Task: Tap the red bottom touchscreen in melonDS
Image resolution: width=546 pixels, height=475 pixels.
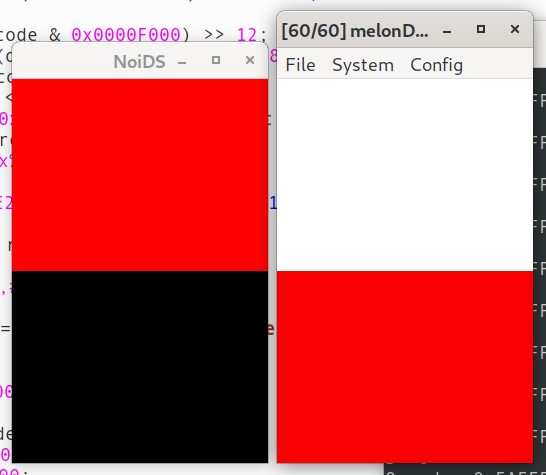Action: coord(405,367)
